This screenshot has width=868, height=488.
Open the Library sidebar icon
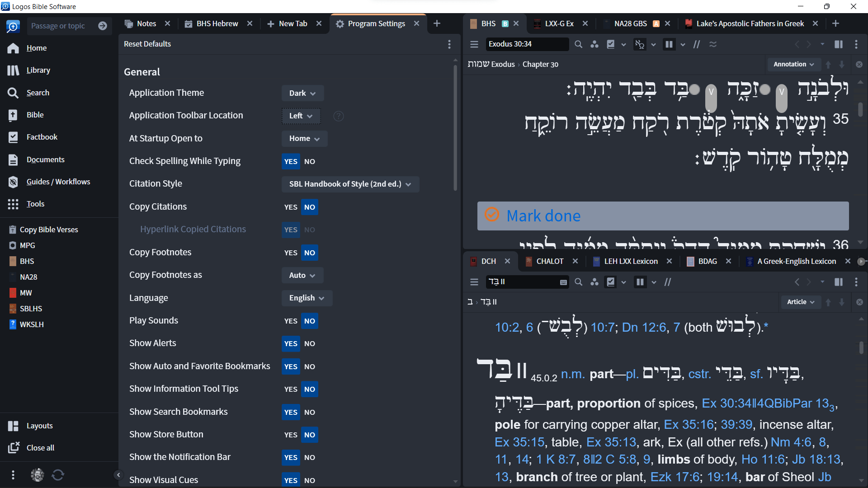click(x=13, y=70)
